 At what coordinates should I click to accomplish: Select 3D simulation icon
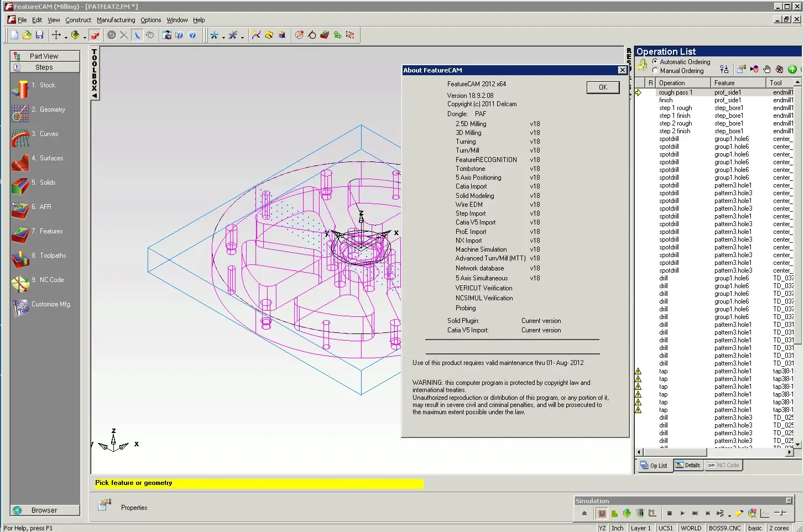coord(627,513)
